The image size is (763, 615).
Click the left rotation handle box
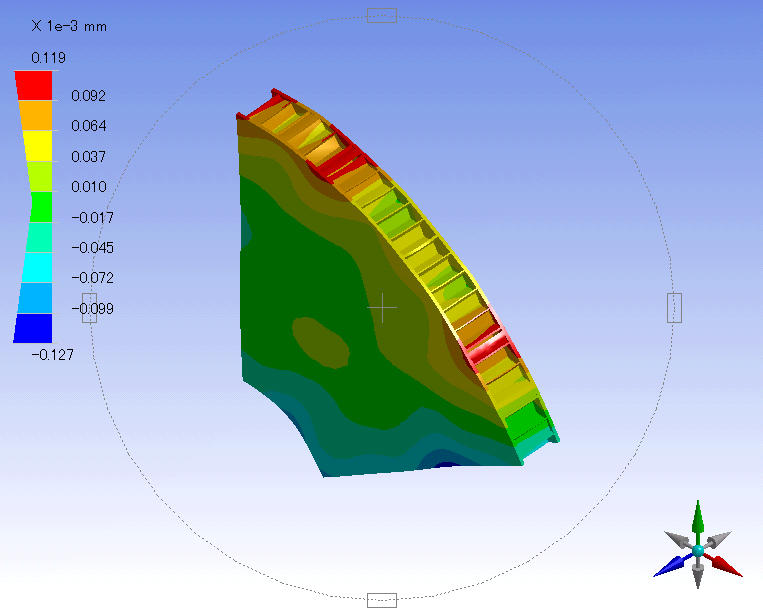click(x=90, y=308)
